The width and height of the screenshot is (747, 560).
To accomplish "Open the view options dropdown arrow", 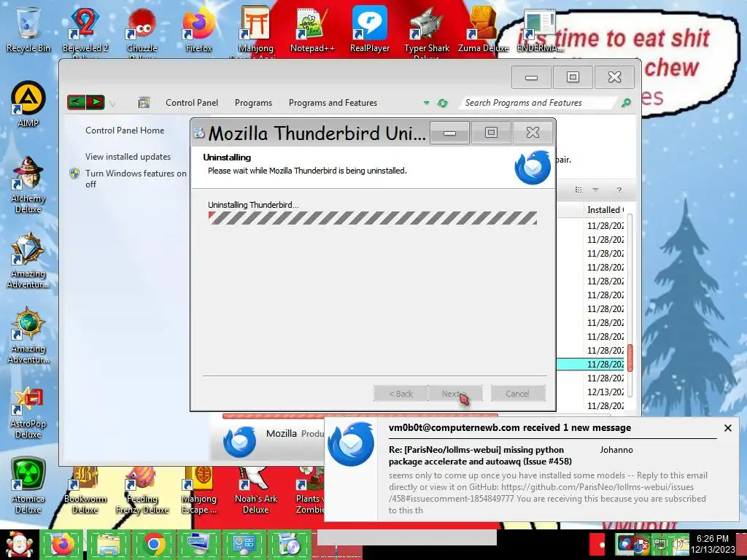I will 595,190.
